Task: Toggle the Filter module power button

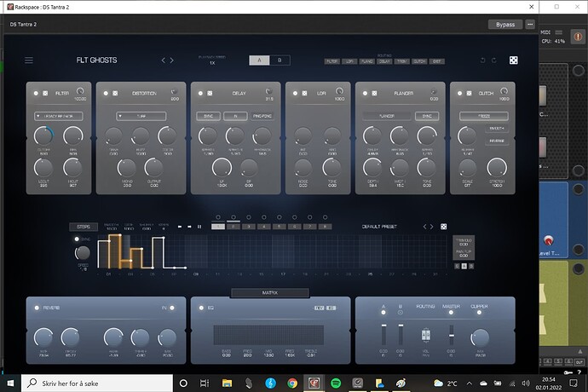Action: [x=36, y=93]
